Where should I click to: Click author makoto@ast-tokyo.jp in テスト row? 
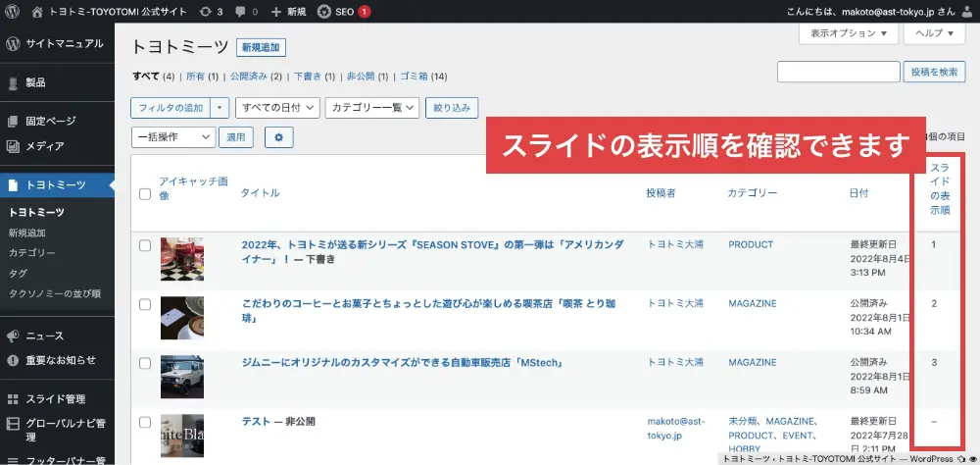(675, 429)
